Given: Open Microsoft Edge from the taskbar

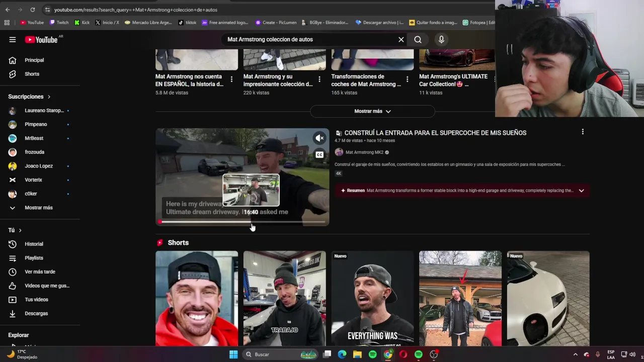Looking at the screenshot, I should point(342,354).
